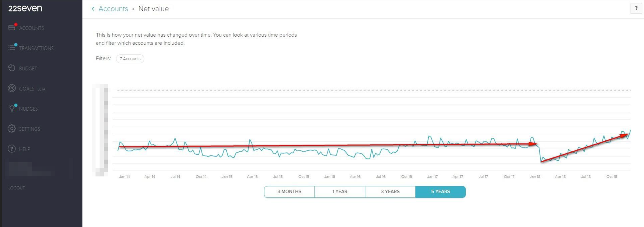Click the back chevron beside Accounts breadcrumb

coord(93,9)
